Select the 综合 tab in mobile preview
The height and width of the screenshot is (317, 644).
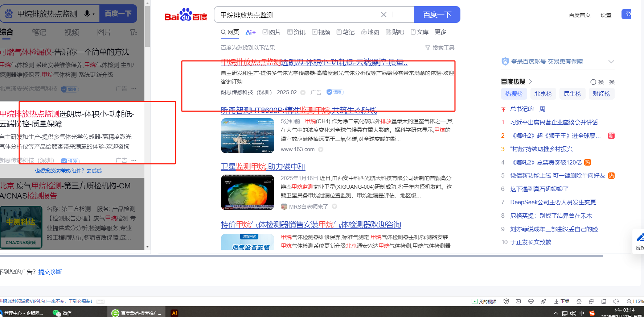tap(6, 32)
